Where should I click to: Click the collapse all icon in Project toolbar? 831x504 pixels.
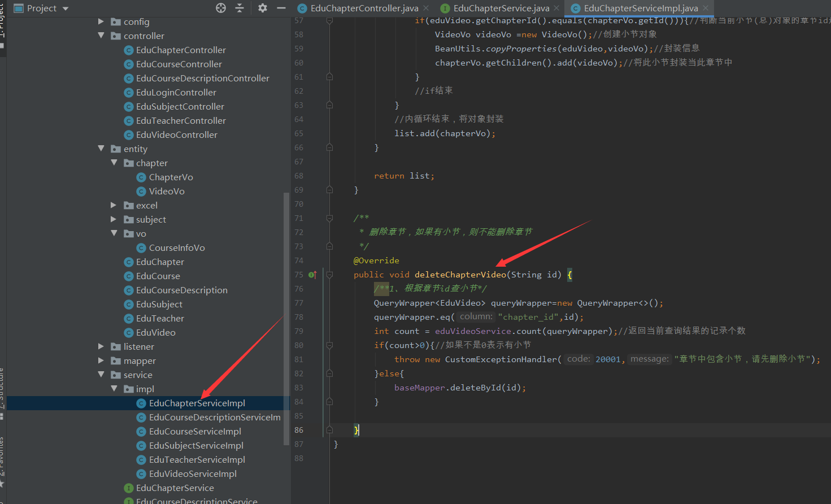[x=240, y=8]
